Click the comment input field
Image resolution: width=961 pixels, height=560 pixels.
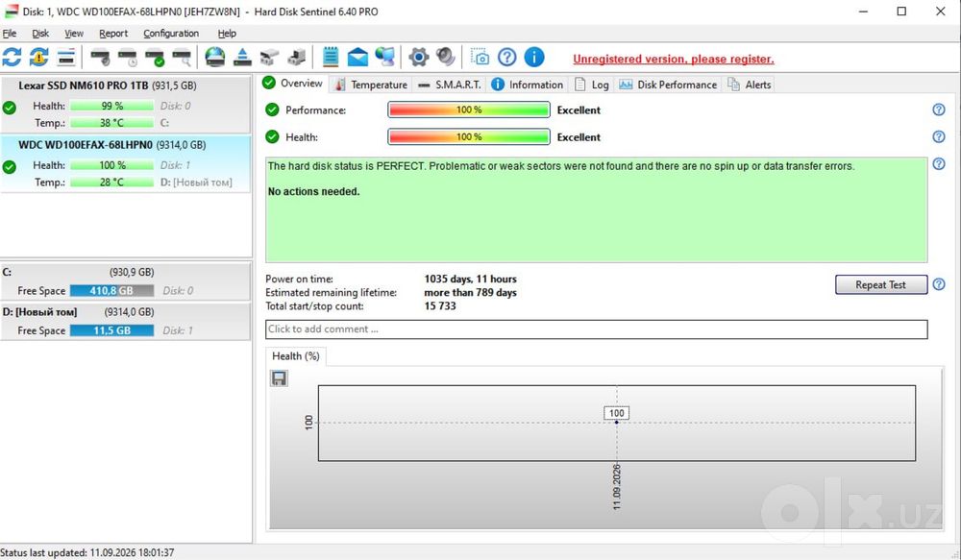click(597, 329)
